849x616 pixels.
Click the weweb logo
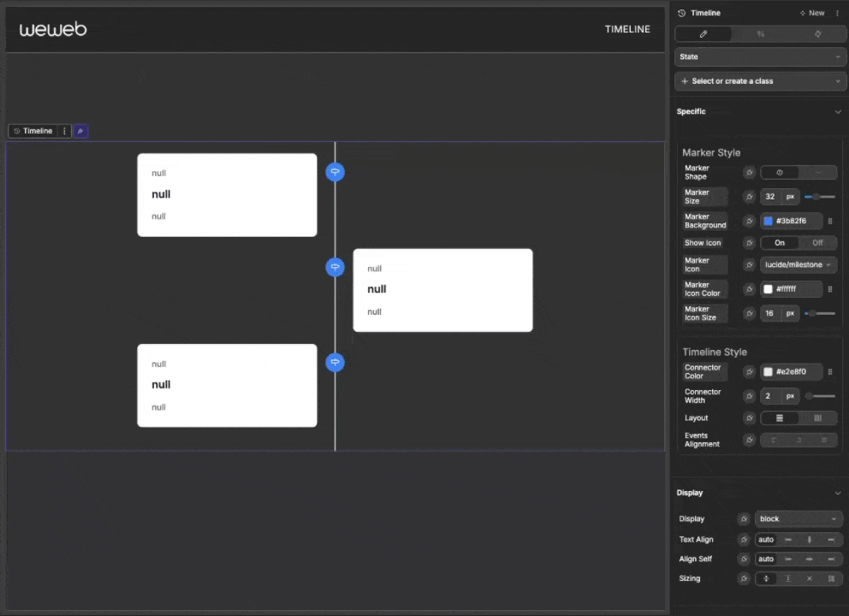[52, 28]
